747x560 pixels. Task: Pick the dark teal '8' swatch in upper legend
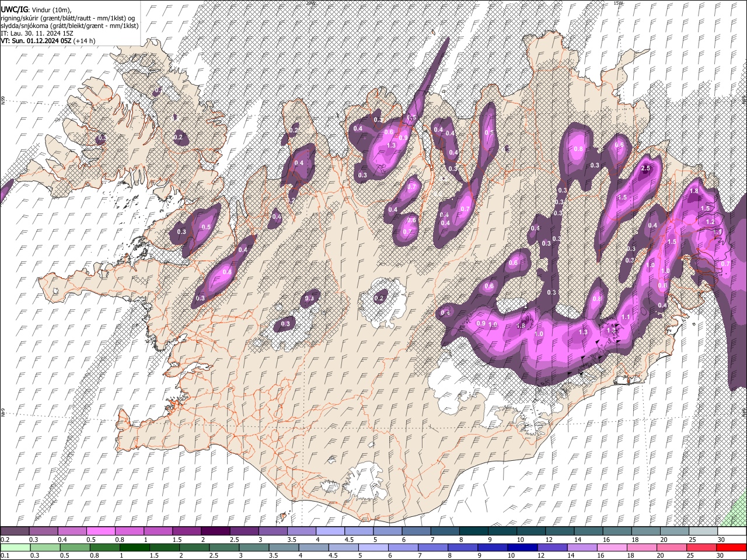click(473, 531)
